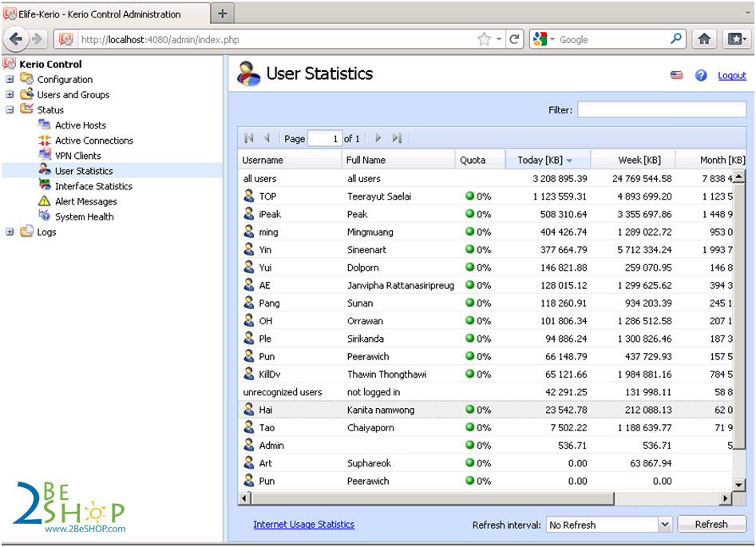This screenshot has width=756, height=547.
Task: Click the Logout link
Action: (x=732, y=75)
